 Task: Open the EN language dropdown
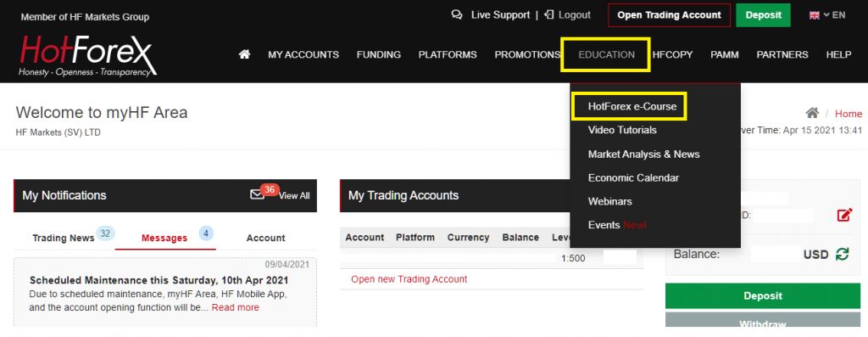click(x=835, y=15)
